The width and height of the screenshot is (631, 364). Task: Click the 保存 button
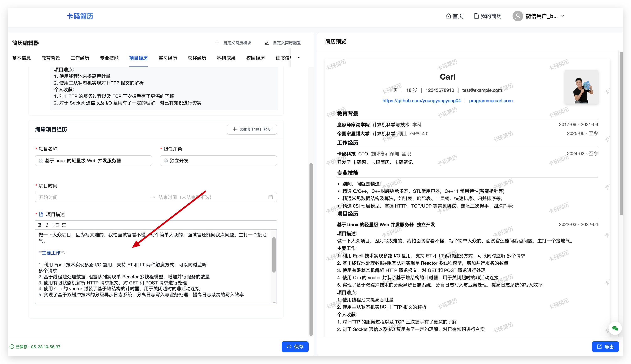click(x=295, y=347)
